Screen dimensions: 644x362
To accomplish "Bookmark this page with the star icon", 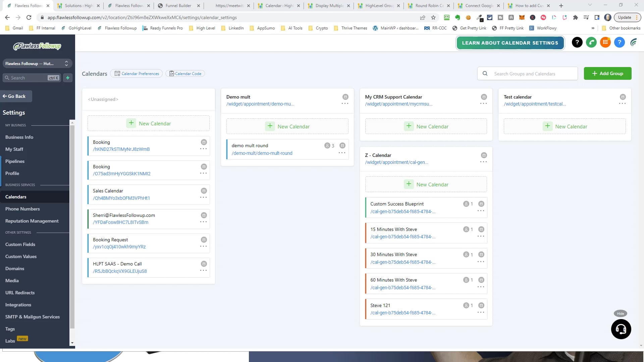I will click(x=433, y=17).
